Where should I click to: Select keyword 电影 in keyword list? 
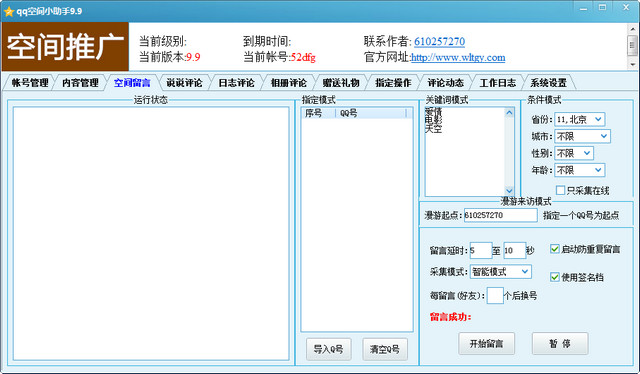pyautogui.click(x=433, y=120)
